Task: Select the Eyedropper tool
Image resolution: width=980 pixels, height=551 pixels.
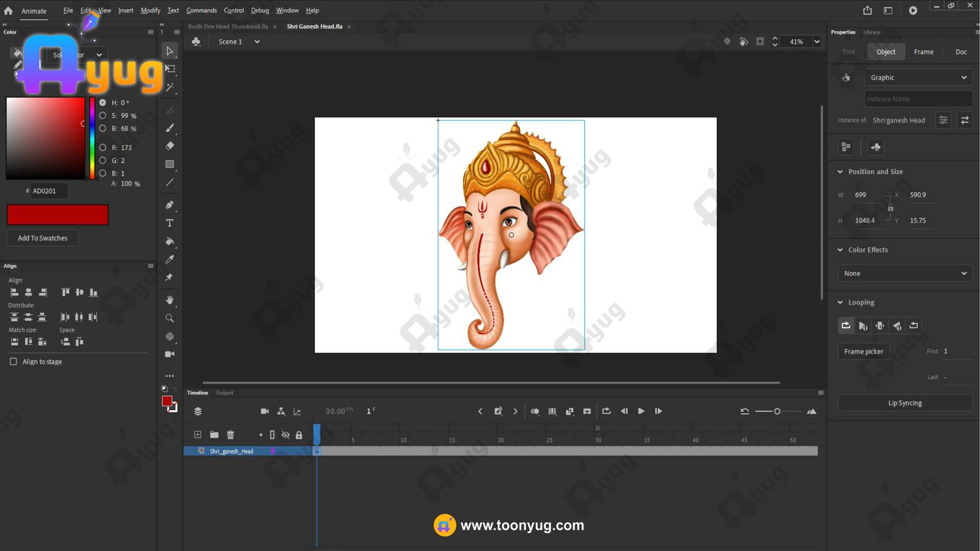Action: point(170,260)
